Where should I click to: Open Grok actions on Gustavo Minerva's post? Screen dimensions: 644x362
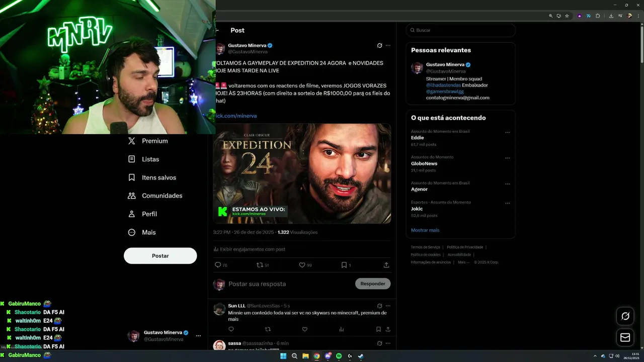tap(379, 45)
